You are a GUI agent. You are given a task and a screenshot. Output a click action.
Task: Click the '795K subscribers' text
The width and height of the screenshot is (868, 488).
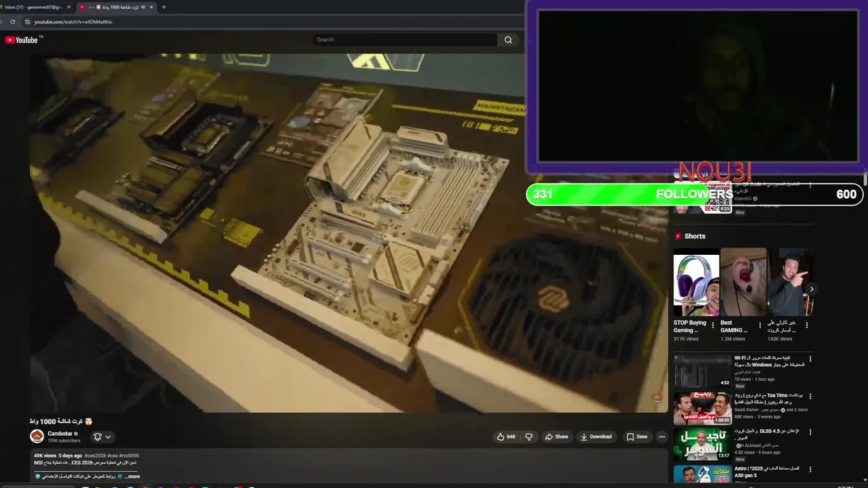[64, 441]
